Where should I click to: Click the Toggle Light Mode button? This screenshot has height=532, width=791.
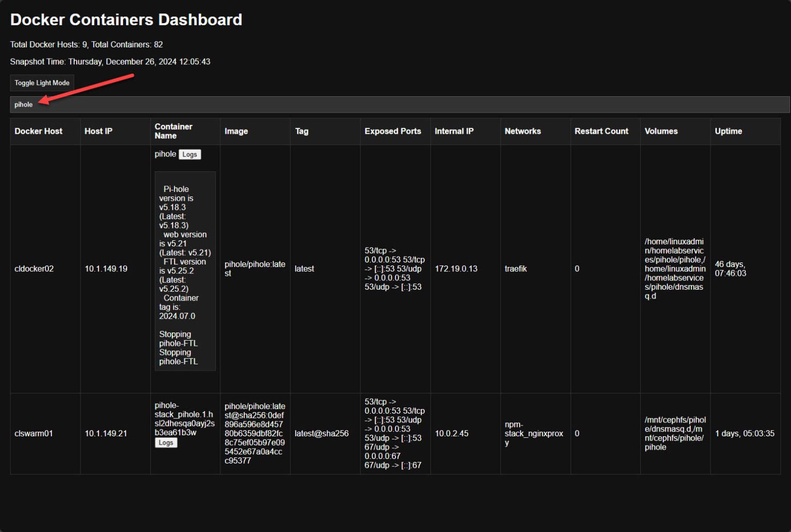point(41,82)
